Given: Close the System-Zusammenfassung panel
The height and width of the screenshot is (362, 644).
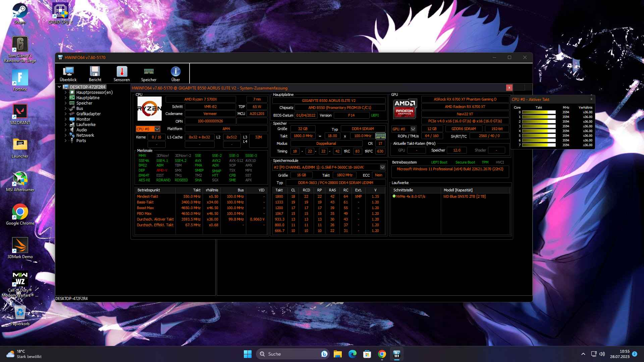Looking at the screenshot, I should coord(509,88).
